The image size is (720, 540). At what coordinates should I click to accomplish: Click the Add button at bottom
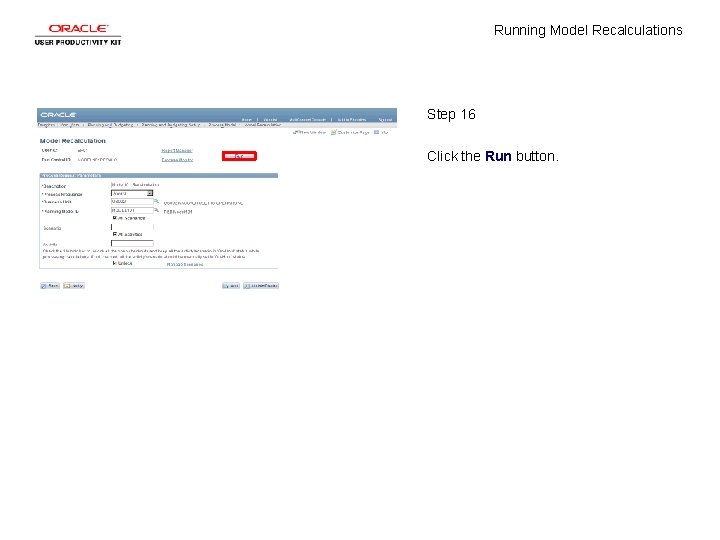(x=231, y=286)
